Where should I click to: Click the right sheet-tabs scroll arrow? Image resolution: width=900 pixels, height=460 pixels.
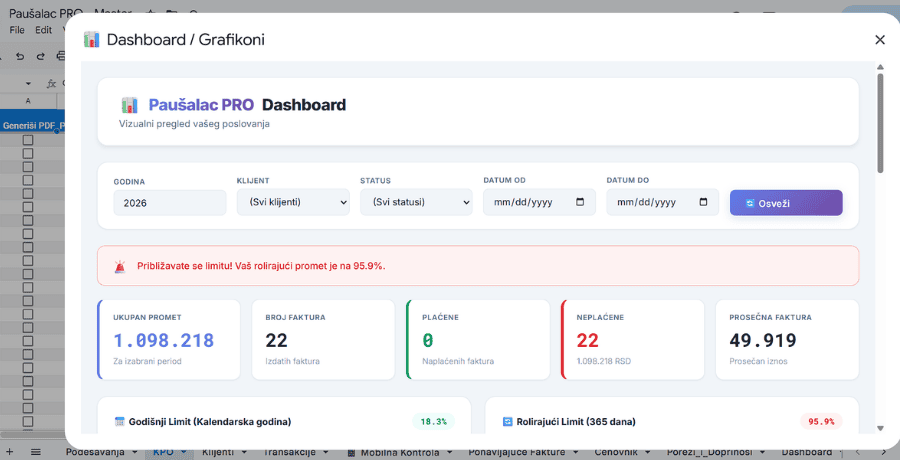[x=883, y=453]
